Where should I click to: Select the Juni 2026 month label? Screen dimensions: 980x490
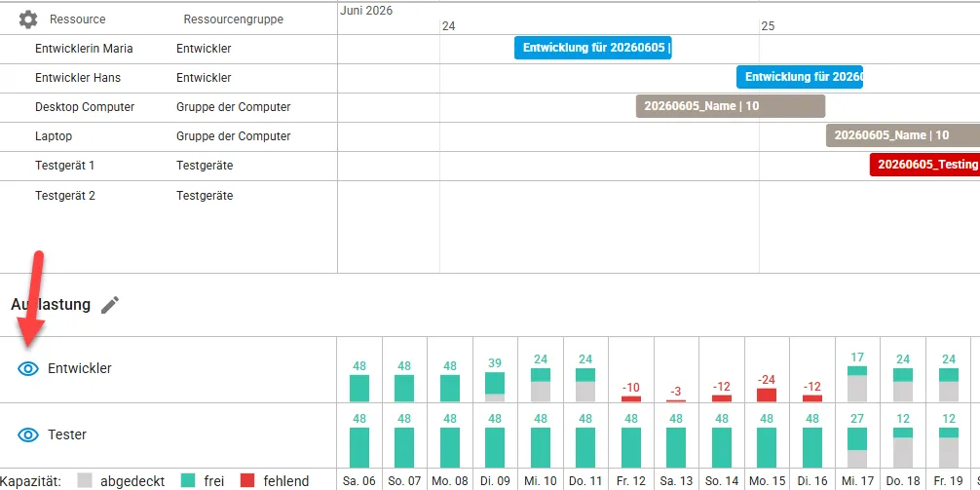click(367, 11)
